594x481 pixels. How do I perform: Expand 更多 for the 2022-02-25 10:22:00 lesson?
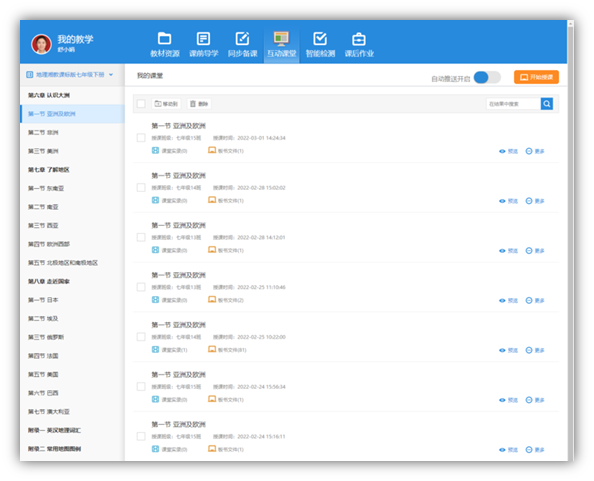(x=535, y=350)
